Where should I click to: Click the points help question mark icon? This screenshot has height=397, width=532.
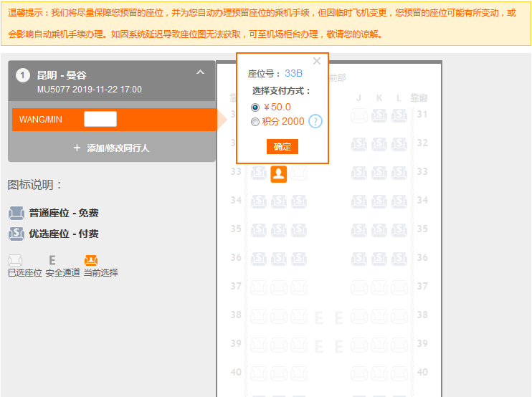tap(315, 122)
